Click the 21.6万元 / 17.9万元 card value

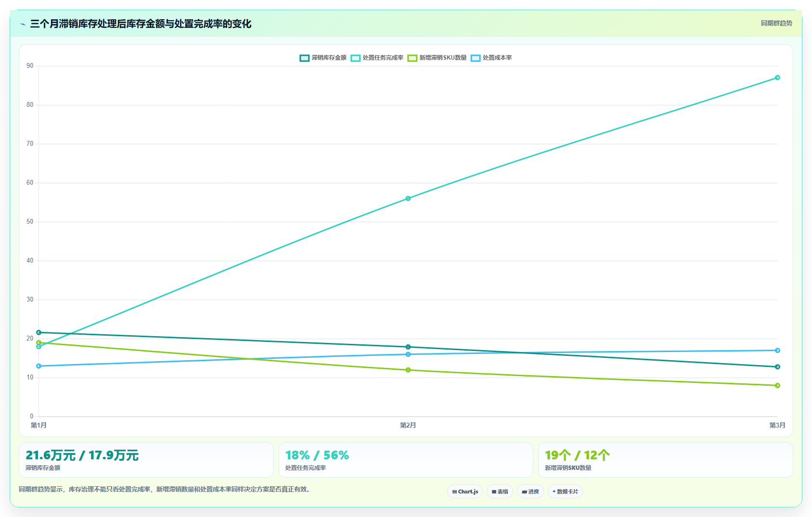click(x=82, y=455)
